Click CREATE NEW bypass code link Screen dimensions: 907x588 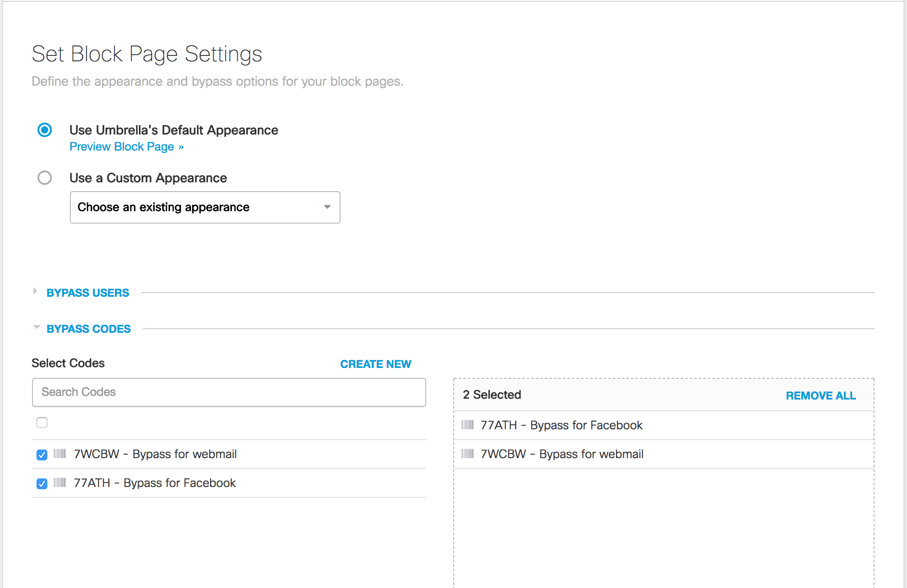(376, 364)
